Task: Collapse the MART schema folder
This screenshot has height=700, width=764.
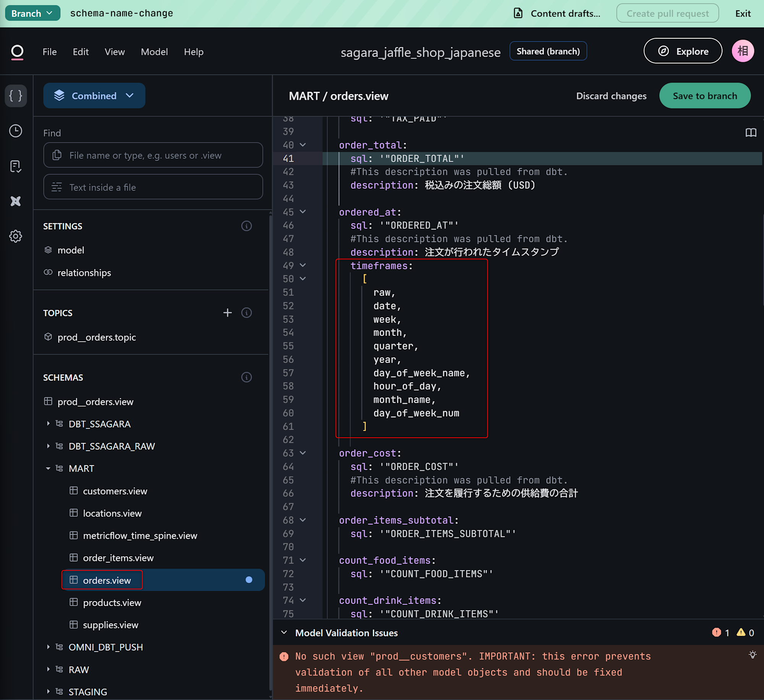Action: pyautogui.click(x=48, y=468)
